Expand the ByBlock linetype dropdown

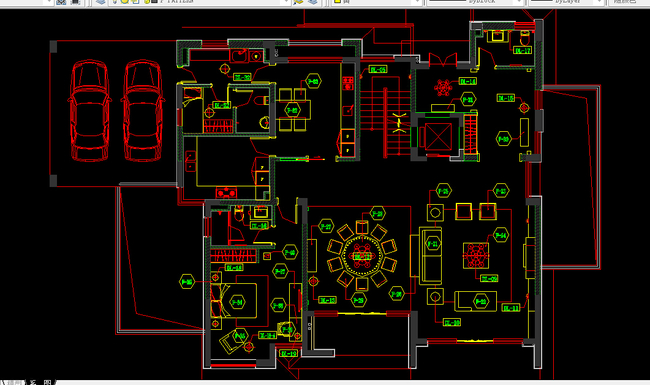(x=519, y=2)
